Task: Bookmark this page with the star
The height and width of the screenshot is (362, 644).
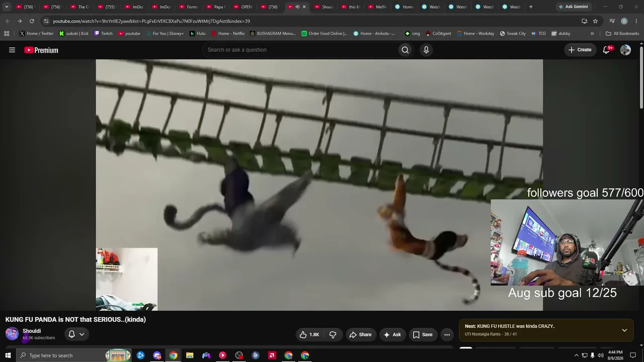Action: click(595, 21)
